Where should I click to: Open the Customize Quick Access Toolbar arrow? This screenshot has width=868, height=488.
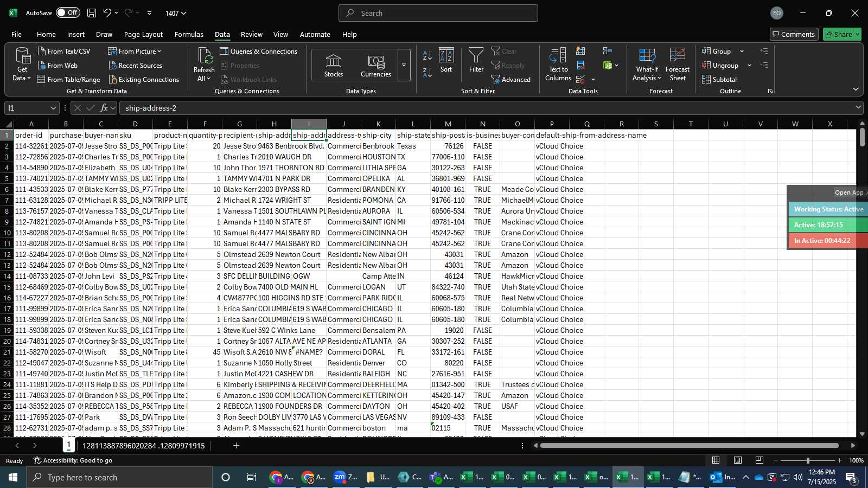coord(149,13)
